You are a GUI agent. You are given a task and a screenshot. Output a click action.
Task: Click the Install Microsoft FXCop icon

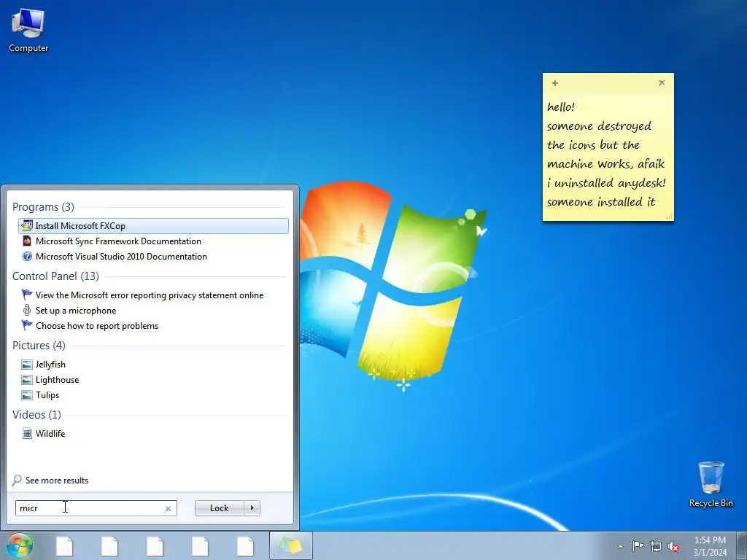click(x=27, y=226)
